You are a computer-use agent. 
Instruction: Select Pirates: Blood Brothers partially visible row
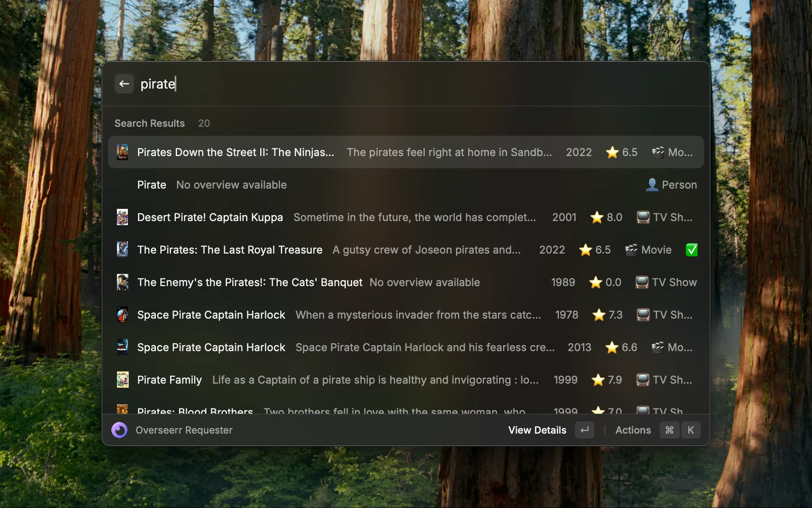pos(195,410)
